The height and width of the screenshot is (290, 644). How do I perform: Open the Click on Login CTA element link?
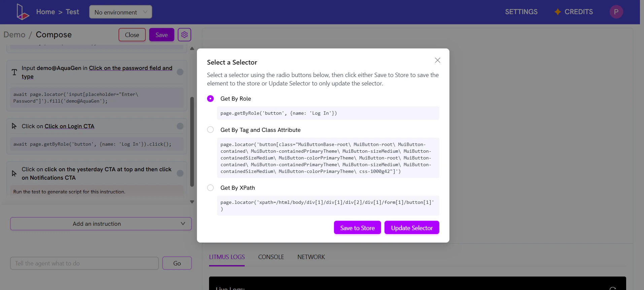point(69,126)
